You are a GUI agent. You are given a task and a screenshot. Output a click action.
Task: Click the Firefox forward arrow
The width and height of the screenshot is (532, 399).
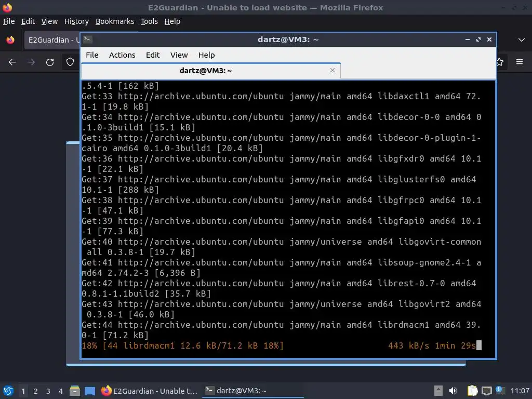31,62
